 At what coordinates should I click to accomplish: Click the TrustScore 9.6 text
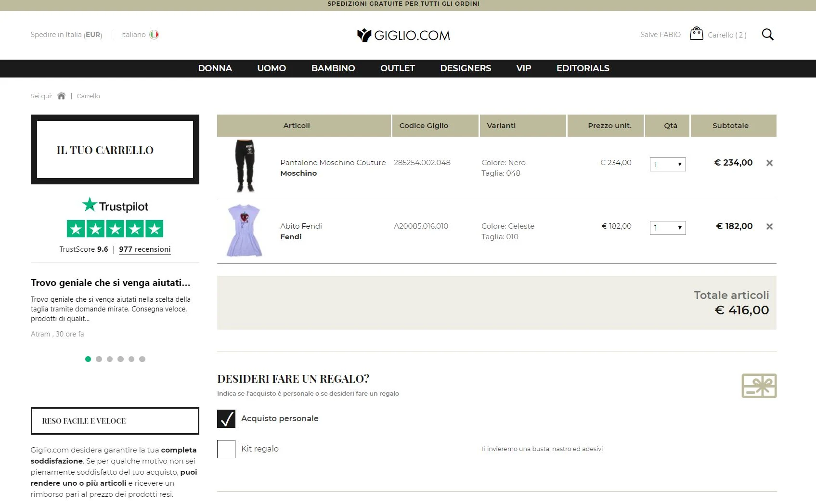[84, 249]
